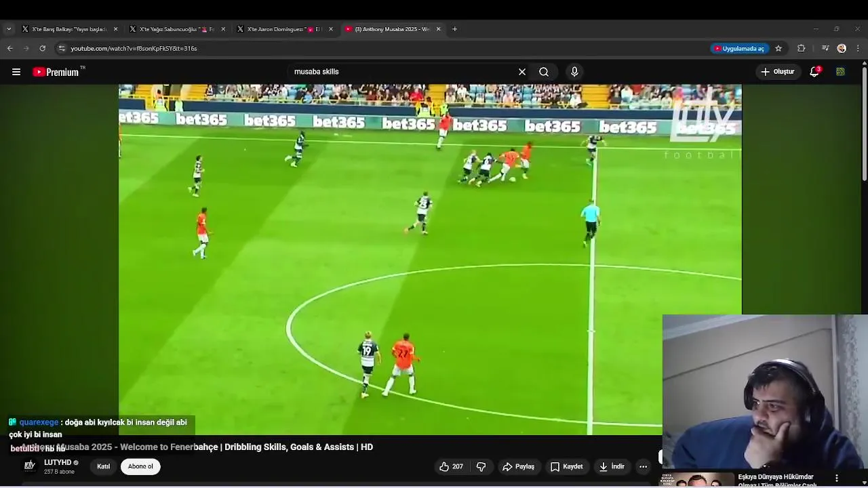Screen dimensions: 868x488
Task: Open Eşkıya Dünyaya Hükümdar recommended video
Action: [777, 481]
